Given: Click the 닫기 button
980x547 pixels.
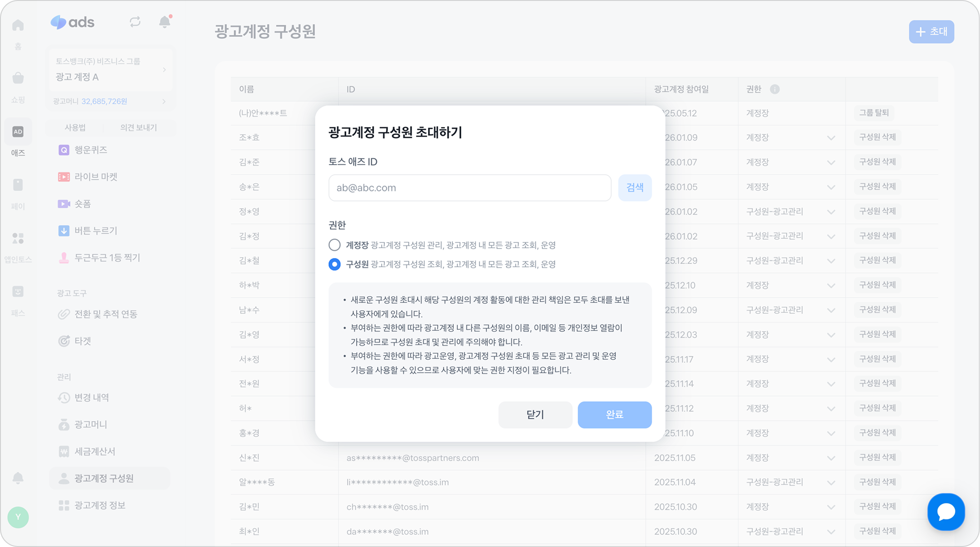Looking at the screenshot, I should click(x=535, y=415).
